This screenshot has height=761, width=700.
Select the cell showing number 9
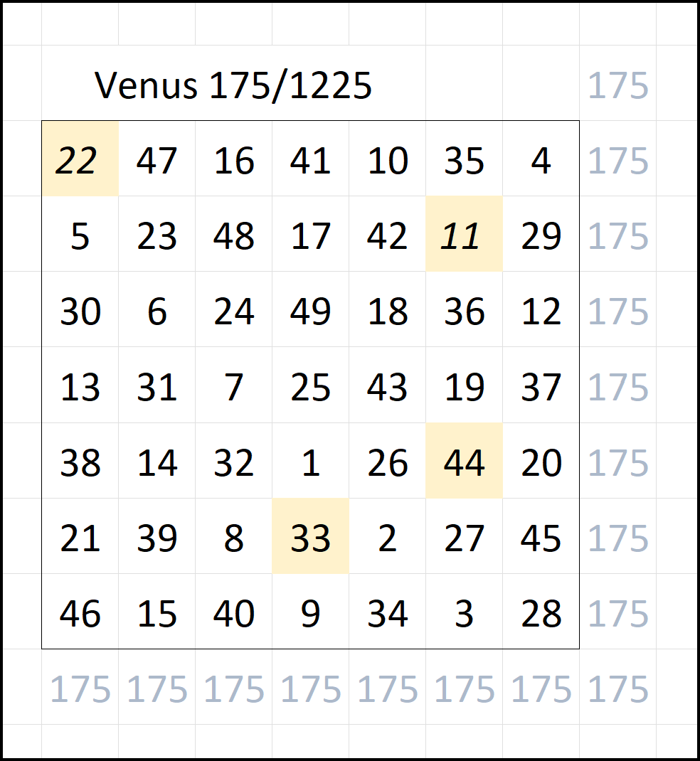pyautogui.click(x=310, y=612)
